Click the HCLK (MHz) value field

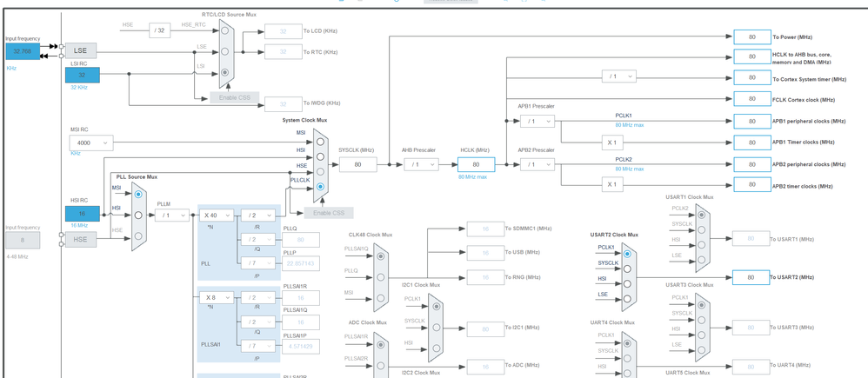(x=476, y=164)
